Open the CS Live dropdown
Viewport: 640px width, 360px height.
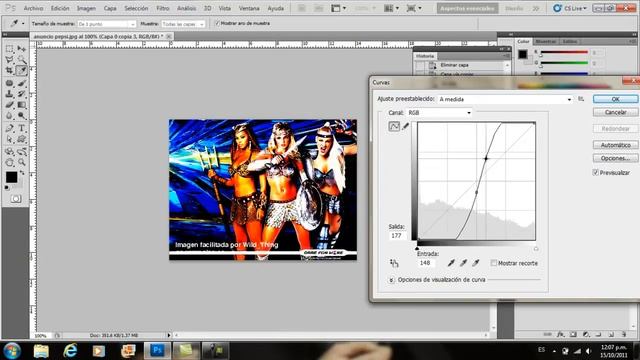[x=569, y=8]
